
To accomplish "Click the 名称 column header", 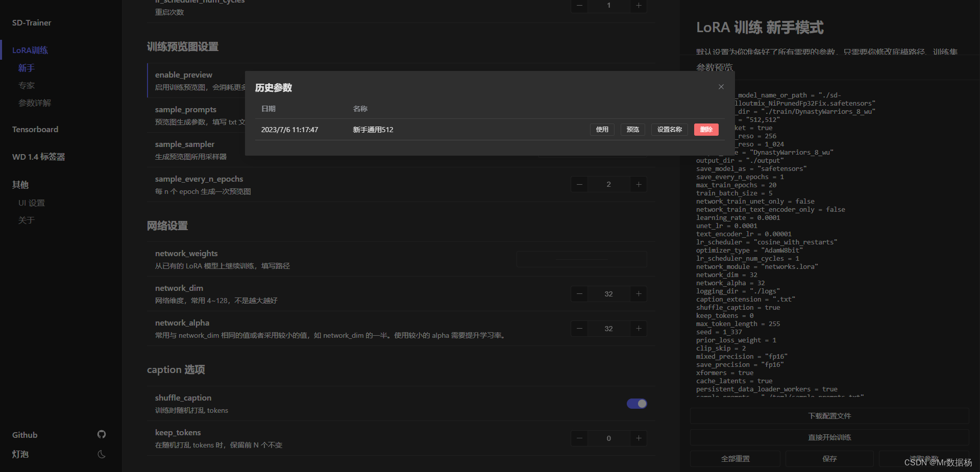I will 360,109.
